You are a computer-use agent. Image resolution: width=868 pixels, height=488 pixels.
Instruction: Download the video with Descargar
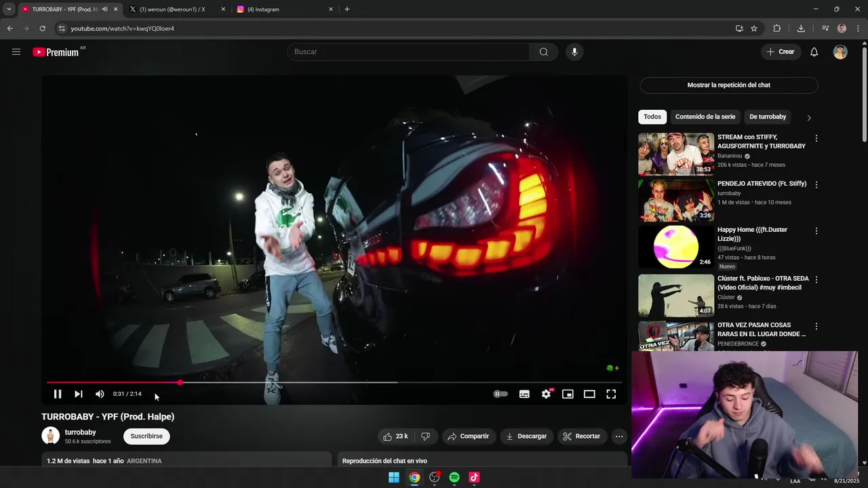526,436
